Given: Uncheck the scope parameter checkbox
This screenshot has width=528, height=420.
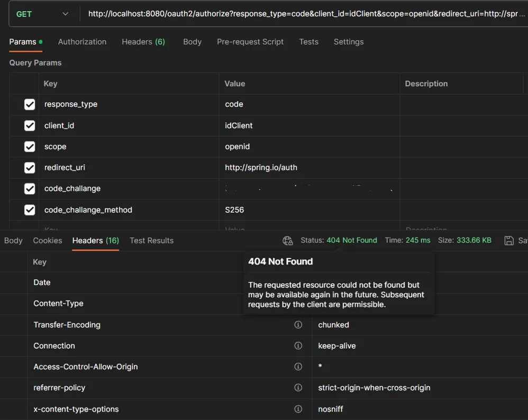Looking at the screenshot, I should tap(30, 147).
